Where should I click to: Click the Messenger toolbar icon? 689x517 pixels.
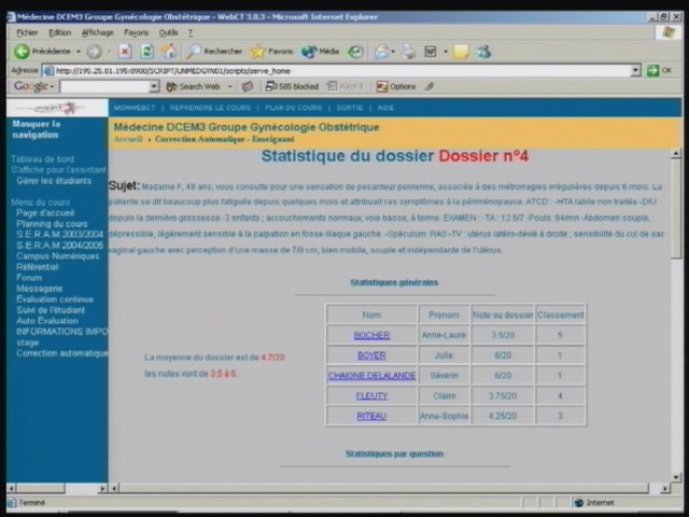coord(484,51)
